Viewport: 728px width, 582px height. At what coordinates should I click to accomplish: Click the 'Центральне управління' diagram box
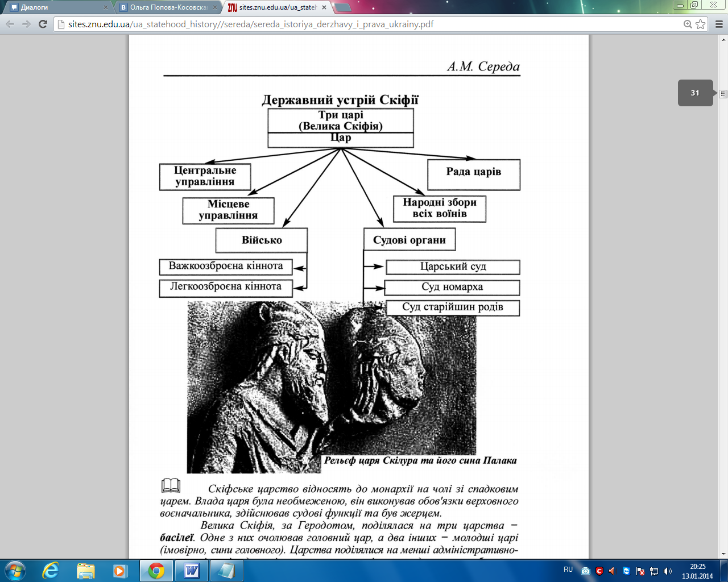click(205, 177)
